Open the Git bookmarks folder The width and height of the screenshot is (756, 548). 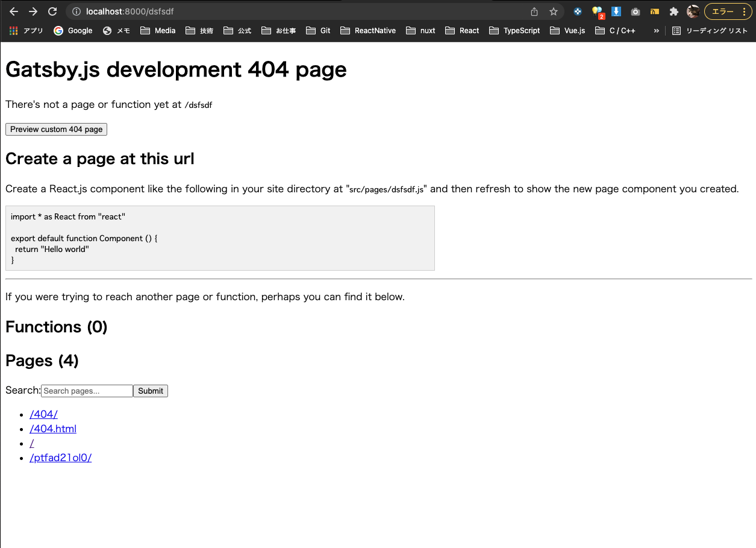coord(318,31)
